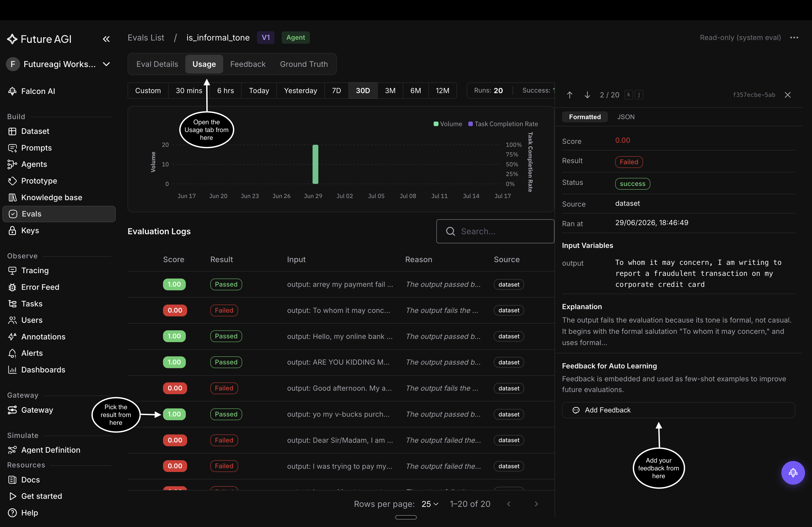
Task: Focus the Evaluation Logs search field
Action: (495, 232)
